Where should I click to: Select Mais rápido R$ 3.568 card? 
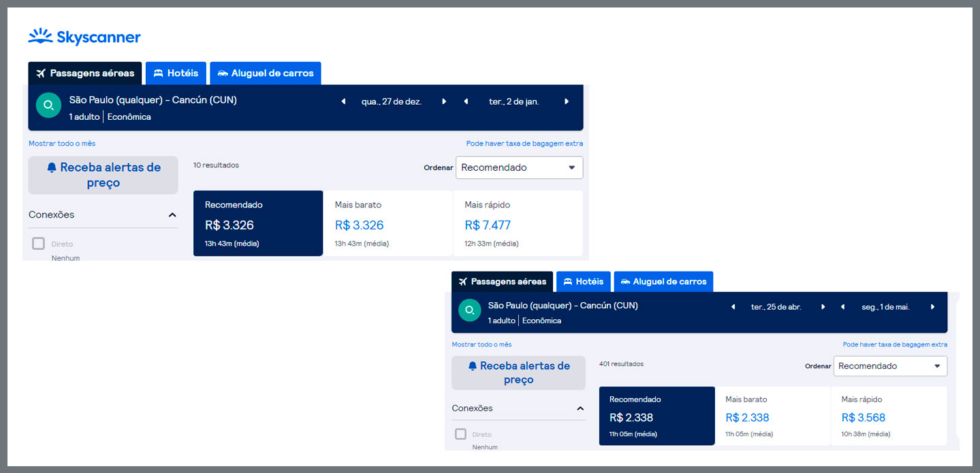click(889, 416)
